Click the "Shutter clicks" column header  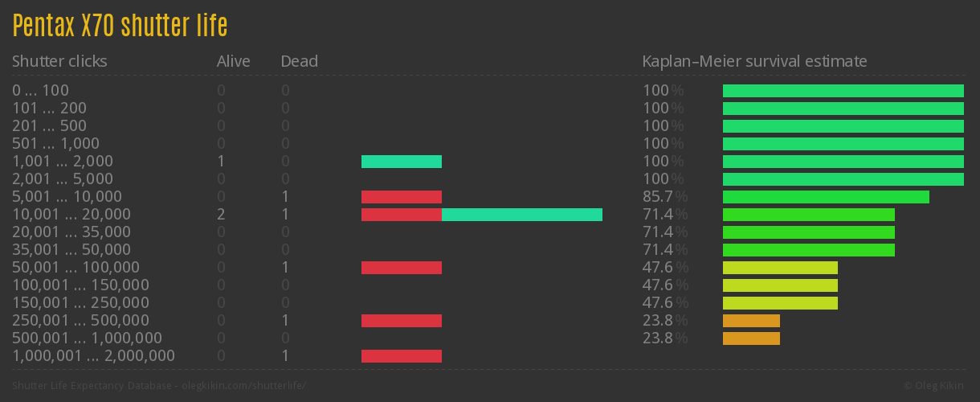coord(59,61)
